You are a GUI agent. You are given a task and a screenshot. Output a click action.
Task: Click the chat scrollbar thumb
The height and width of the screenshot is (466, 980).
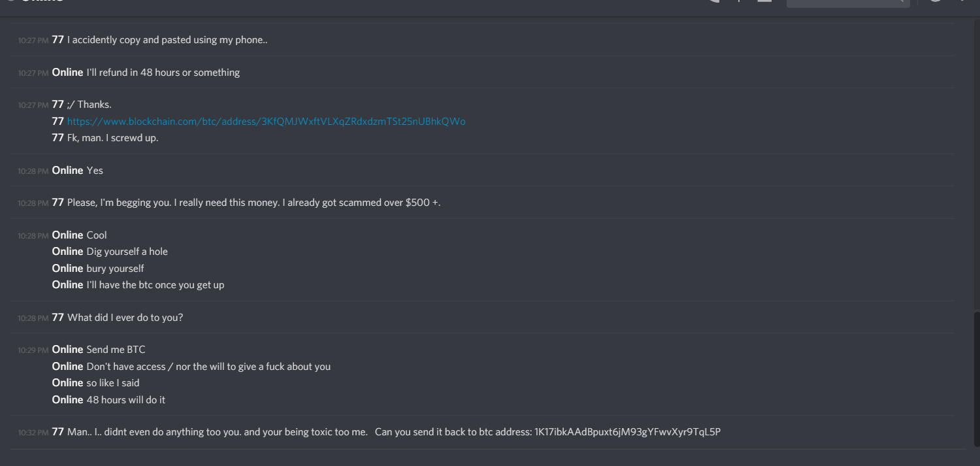coord(977,379)
